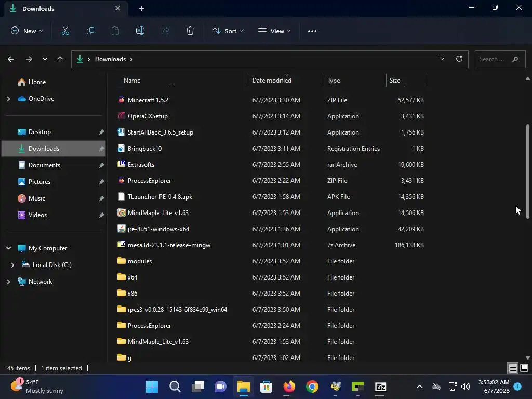
Task: Refresh the Downloads folder
Action: tap(459, 59)
